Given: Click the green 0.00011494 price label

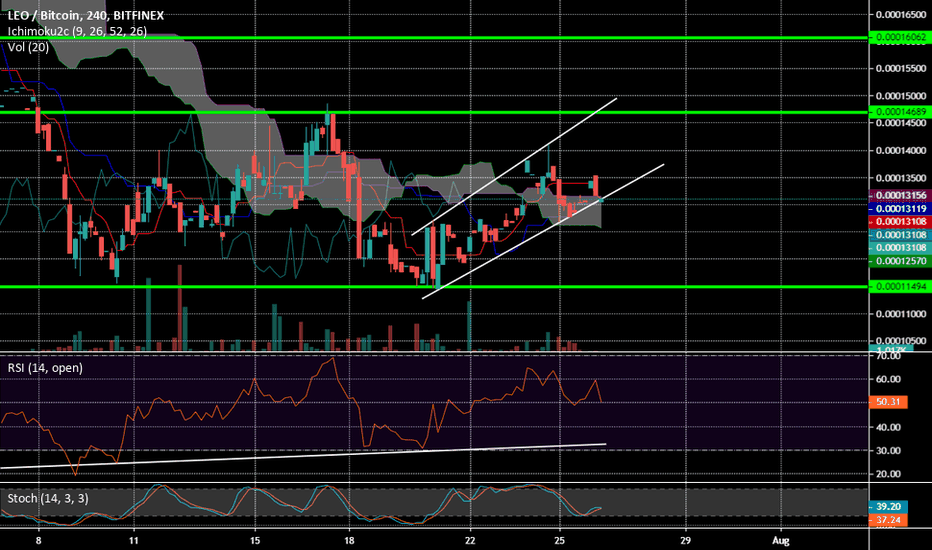Looking at the screenshot, I should (x=900, y=287).
